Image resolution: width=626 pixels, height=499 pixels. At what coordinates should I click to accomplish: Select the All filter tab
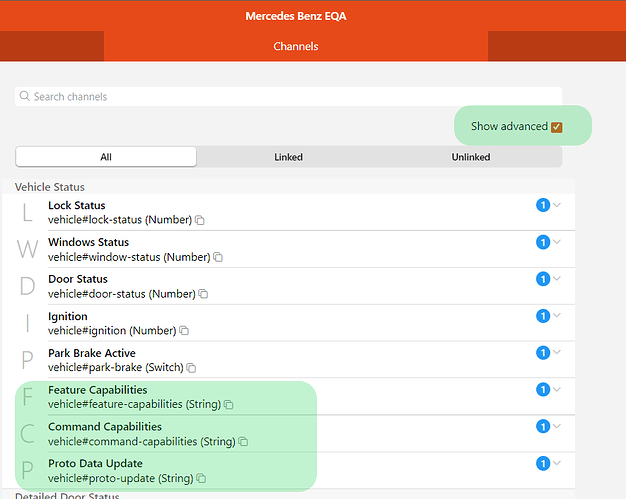click(x=106, y=157)
